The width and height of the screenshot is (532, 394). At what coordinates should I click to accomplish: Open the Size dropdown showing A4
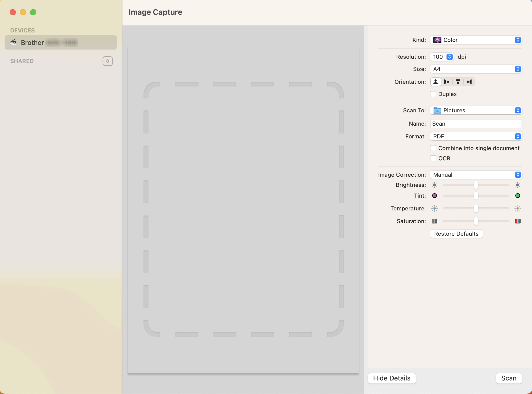(476, 69)
